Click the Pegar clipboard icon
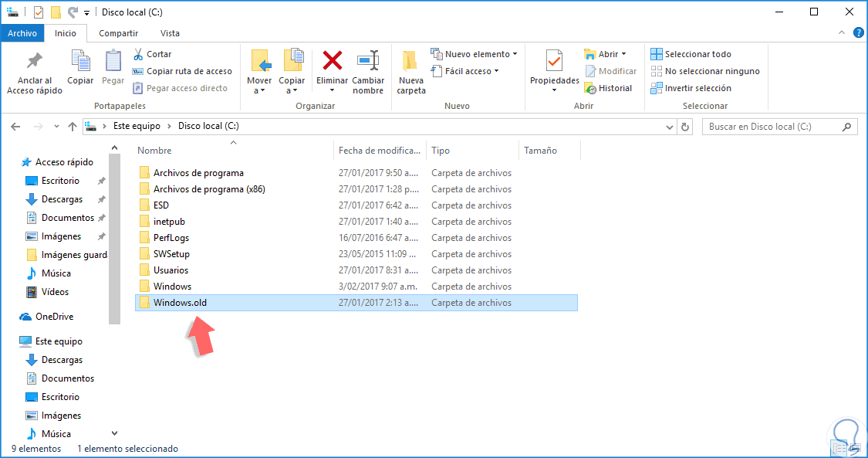 113,60
